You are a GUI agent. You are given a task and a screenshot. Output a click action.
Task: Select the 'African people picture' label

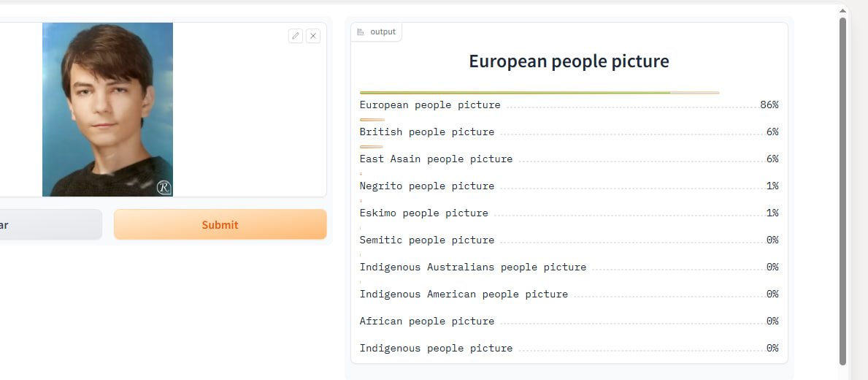pos(427,322)
